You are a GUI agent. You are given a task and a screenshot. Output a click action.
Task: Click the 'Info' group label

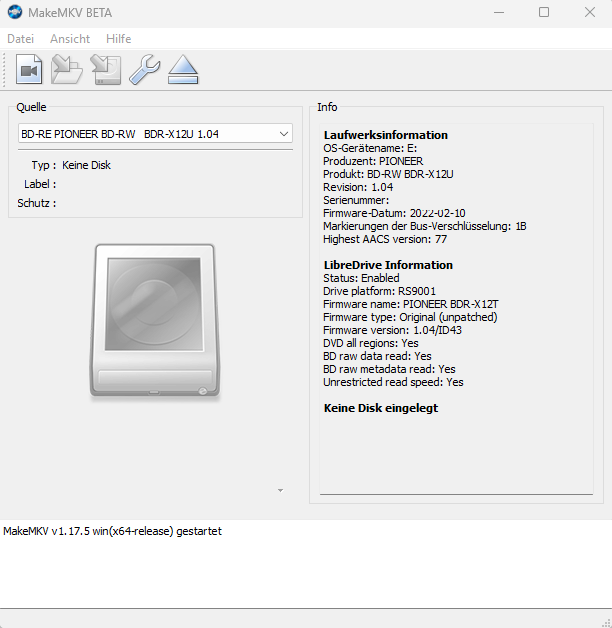pyautogui.click(x=327, y=107)
